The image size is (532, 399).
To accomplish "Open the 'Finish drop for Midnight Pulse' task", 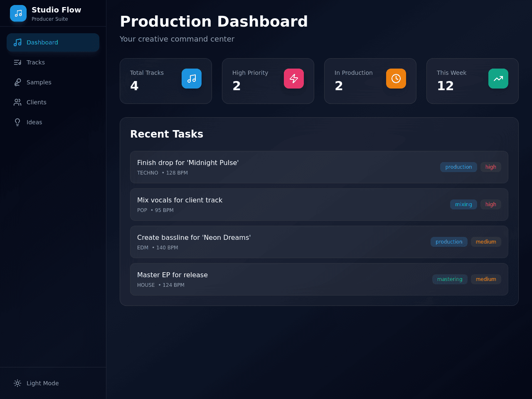I will pos(319,167).
